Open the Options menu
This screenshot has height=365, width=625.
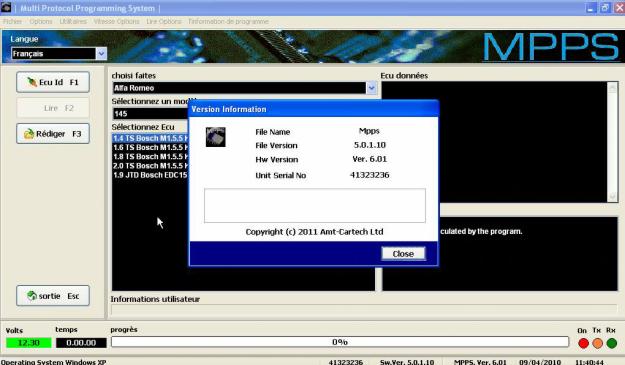[x=41, y=22]
